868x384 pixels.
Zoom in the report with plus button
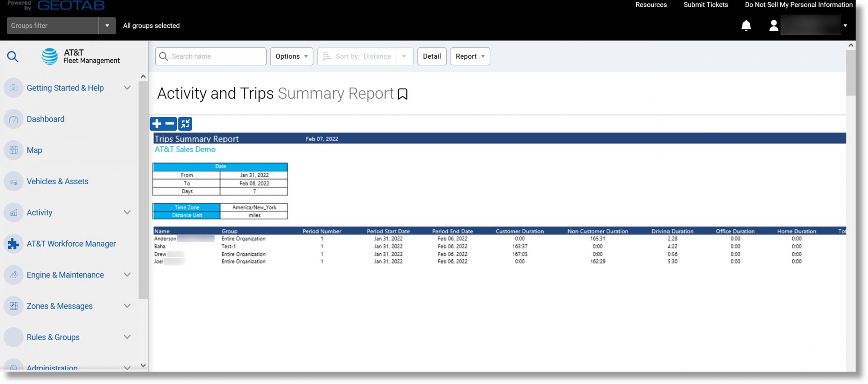(x=157, y=124)
